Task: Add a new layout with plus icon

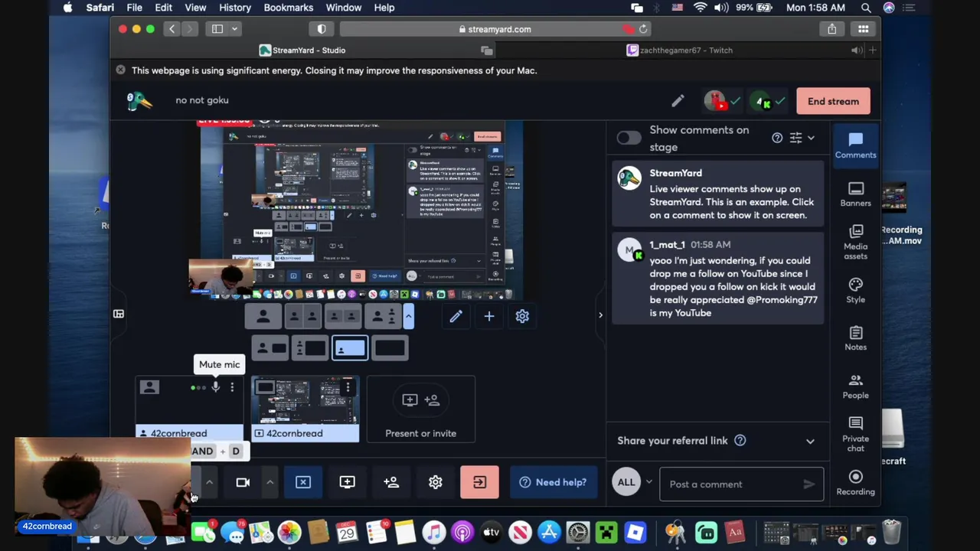Action: click(x=489, y=316)
